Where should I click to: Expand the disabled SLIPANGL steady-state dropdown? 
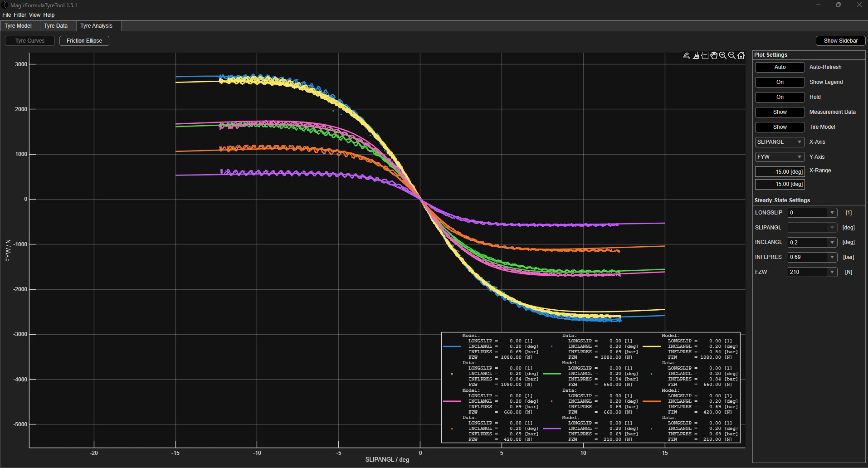click(832, 228)
